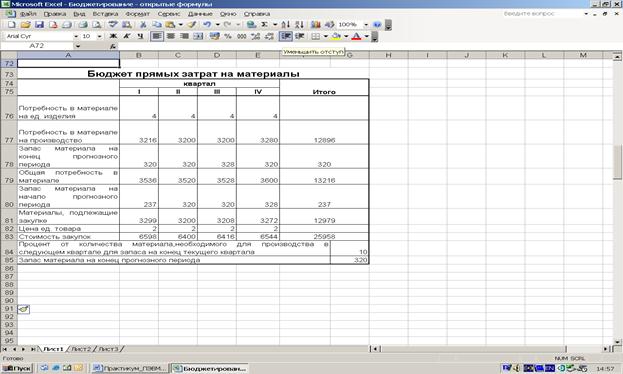
Task: Open the Вставка menu
Action: pos(105,14)
